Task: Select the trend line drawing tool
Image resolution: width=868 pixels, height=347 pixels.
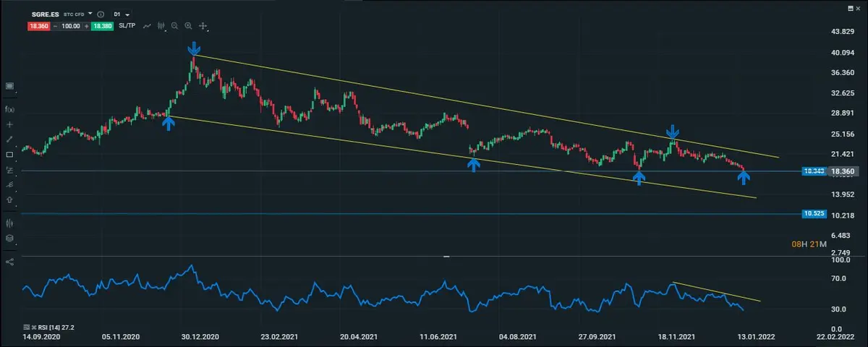Action: pyautogui.click(x=9, y=139)
